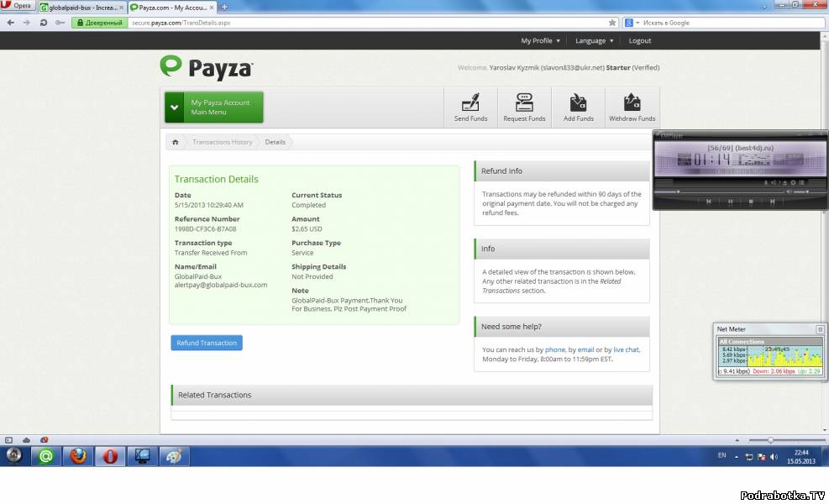Viewport: 829px width, 504px height.
Task: Pause playback in the media player
Action: 730,202
